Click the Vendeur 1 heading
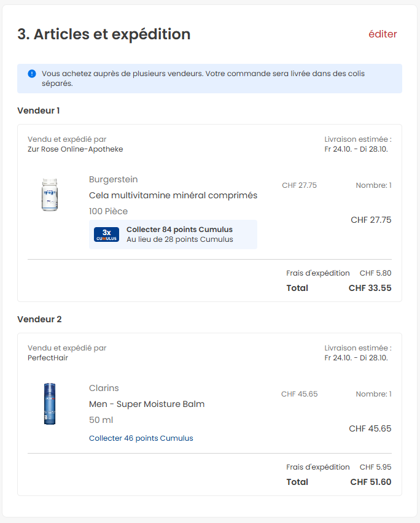Viewport: 420px width, 523px height. [x=39, y=111]
